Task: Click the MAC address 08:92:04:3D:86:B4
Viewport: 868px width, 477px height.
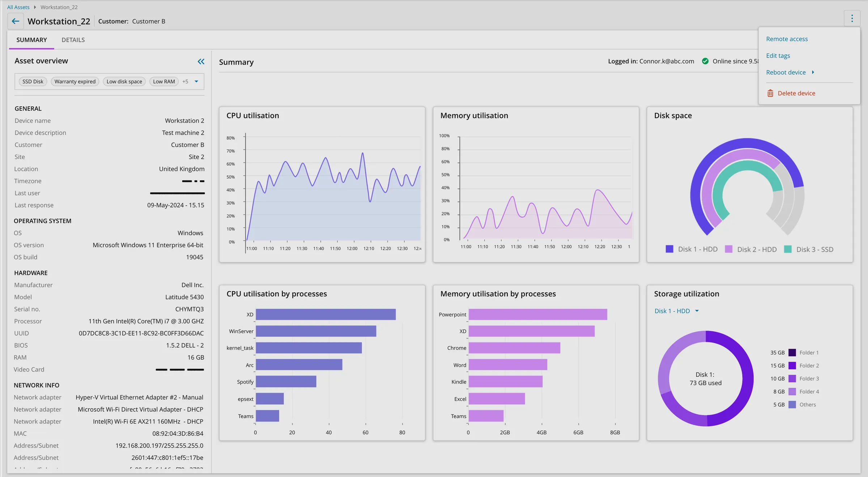Action: pos(178,433)
